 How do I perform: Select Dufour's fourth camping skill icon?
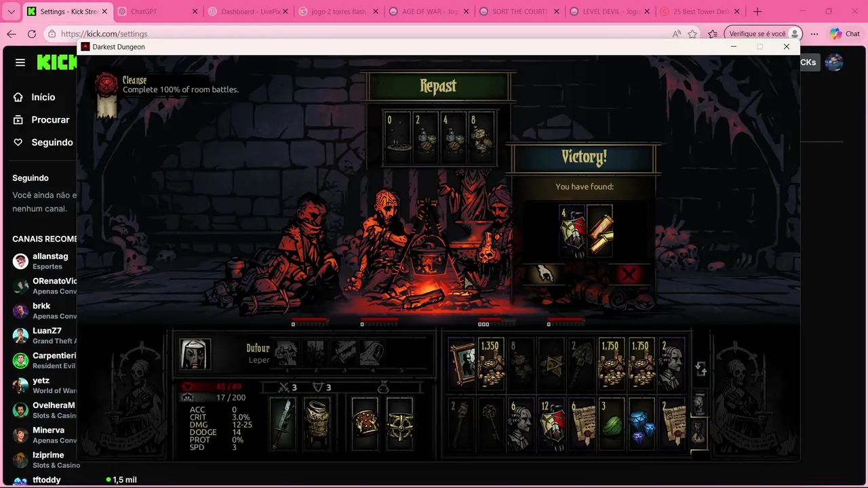coord(372,354)
